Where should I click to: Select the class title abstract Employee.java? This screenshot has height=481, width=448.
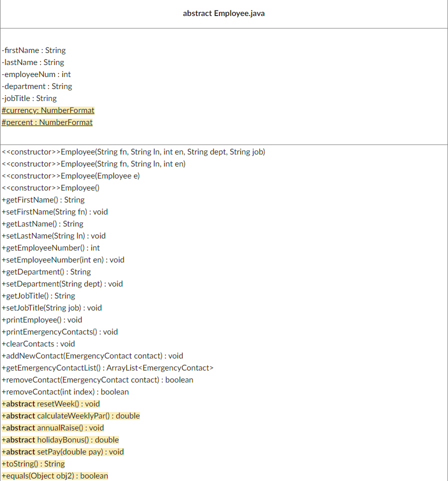(x=223, y=13)
